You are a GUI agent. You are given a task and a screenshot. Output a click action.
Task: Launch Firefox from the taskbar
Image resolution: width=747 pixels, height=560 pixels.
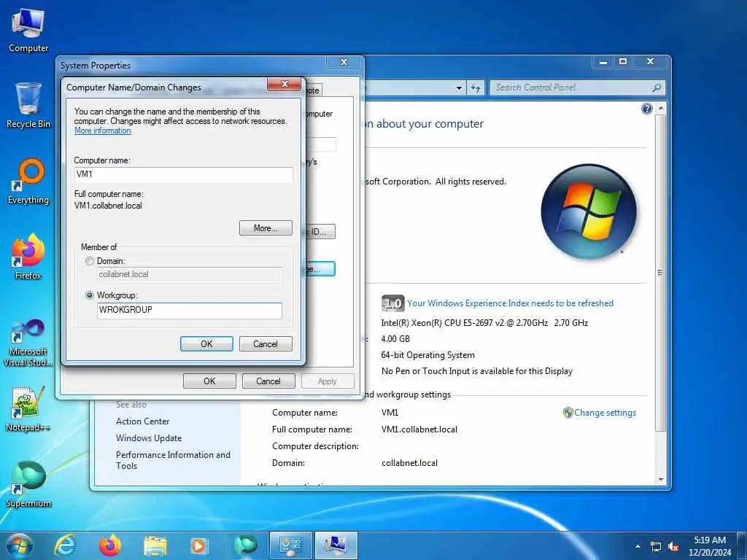pyautogui.click(x=110, y=545)
